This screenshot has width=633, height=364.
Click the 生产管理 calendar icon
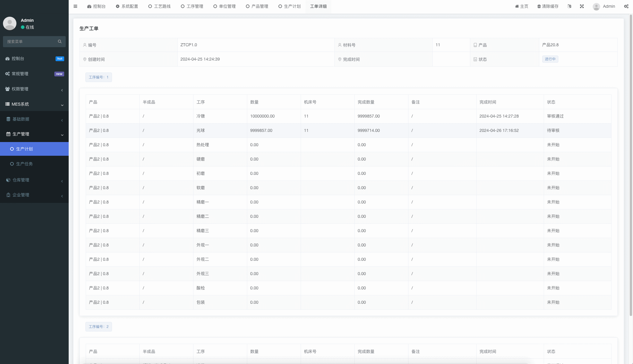[x=8, y=134]
